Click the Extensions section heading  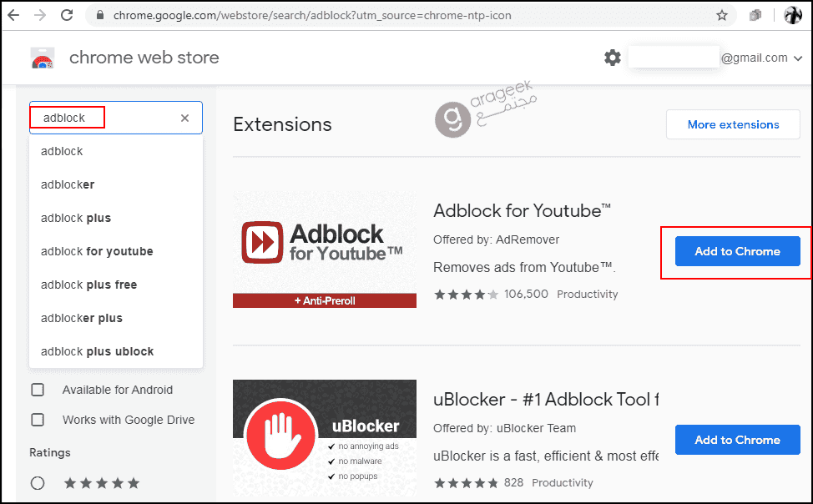(x=283, y=124)
